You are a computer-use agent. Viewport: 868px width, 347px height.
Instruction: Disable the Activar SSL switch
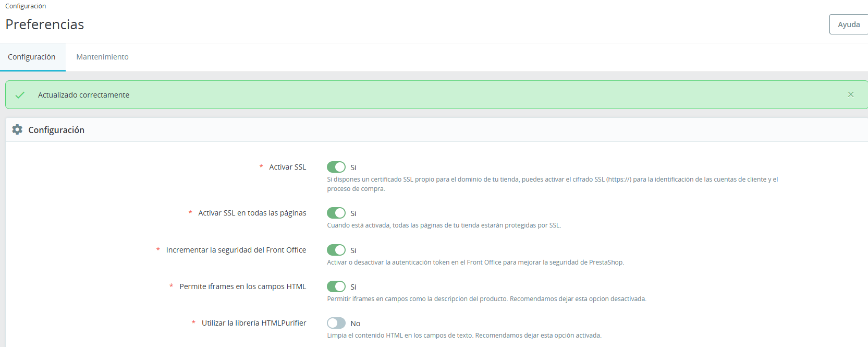tap(336, 167)
